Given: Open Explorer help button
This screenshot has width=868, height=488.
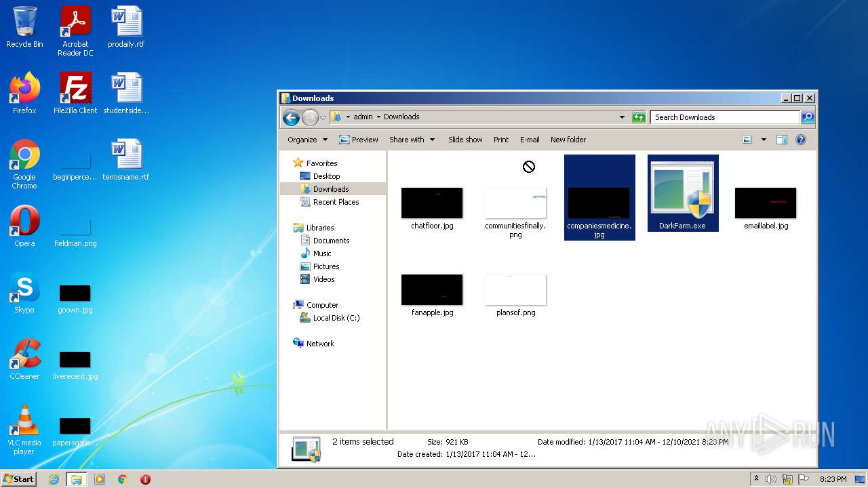Looking at the screenshot, I should coord(801,140).
